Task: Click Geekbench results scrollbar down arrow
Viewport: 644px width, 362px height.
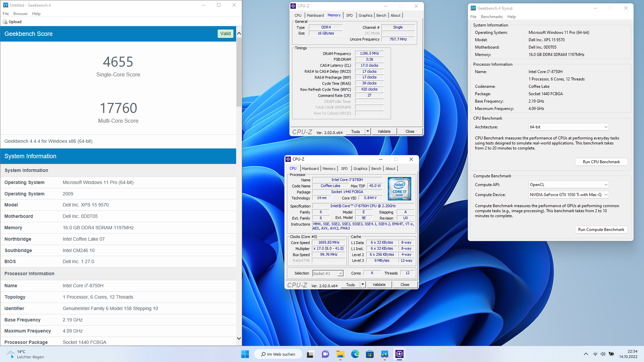Action: pyautogui.click(x=239, y=339)
